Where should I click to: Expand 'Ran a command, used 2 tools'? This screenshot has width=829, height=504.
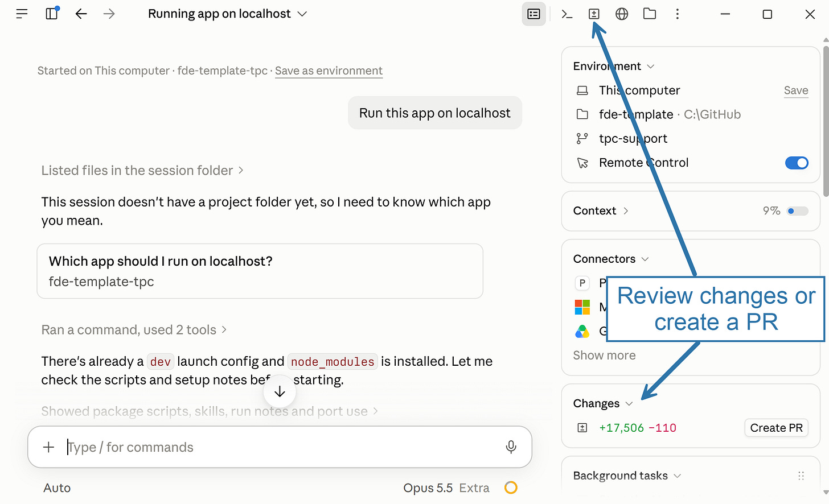point(134,330)
